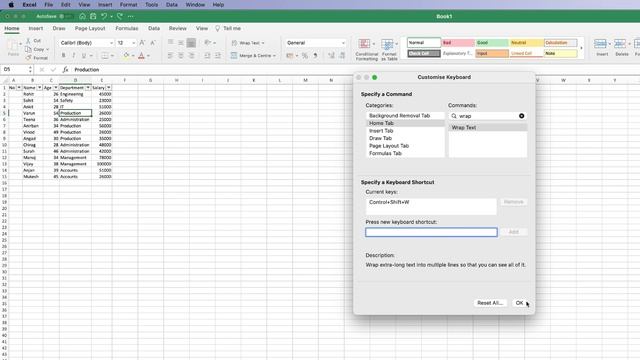Open the function fx icon in formula bar
Viewport: 640px width, 360px height.
click(65, 70)
